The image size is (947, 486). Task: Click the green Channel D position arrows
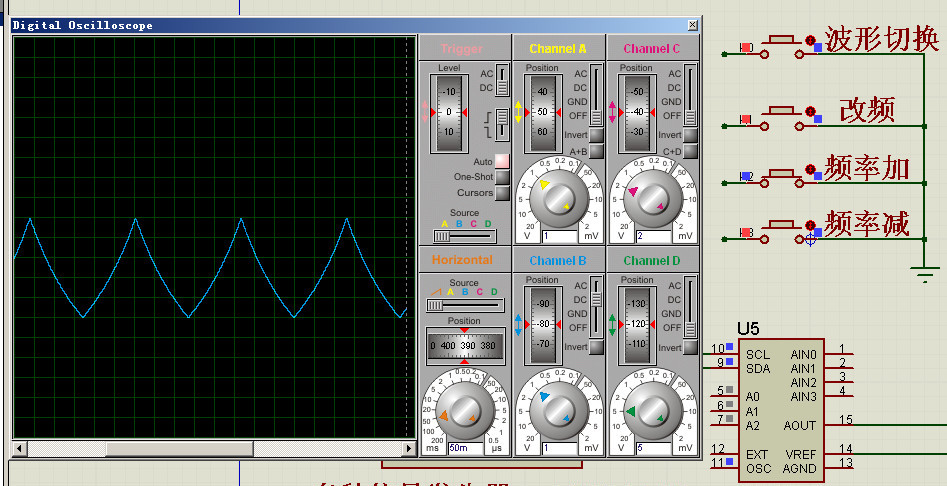[x=612, y=324]
